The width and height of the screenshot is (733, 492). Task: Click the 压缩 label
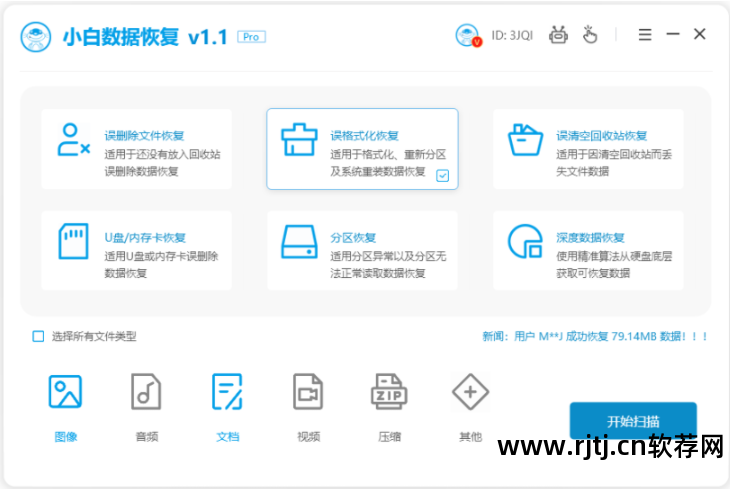[x=389, y=437]
